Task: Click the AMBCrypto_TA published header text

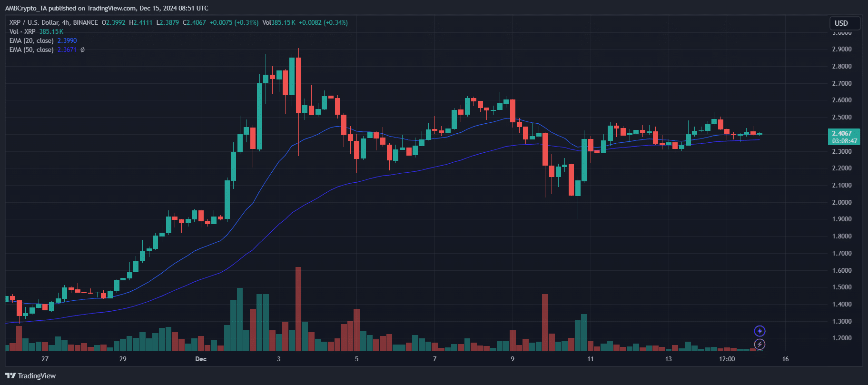Action: pos(107,8)
